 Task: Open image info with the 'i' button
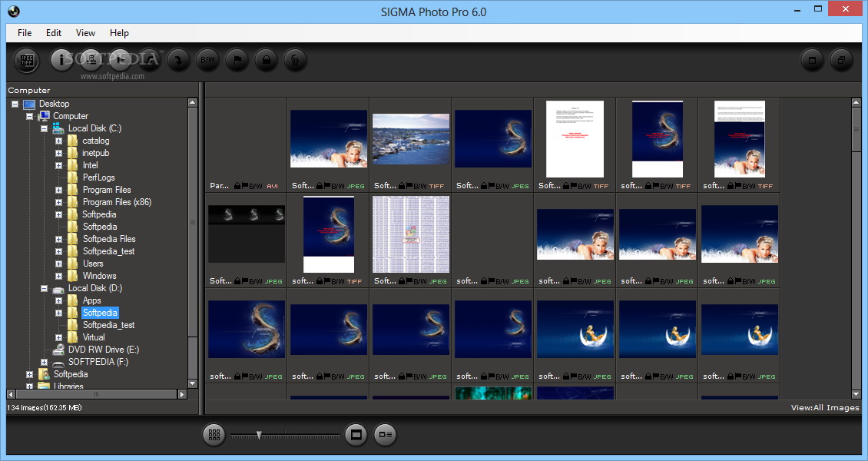(x=62, y=60)
